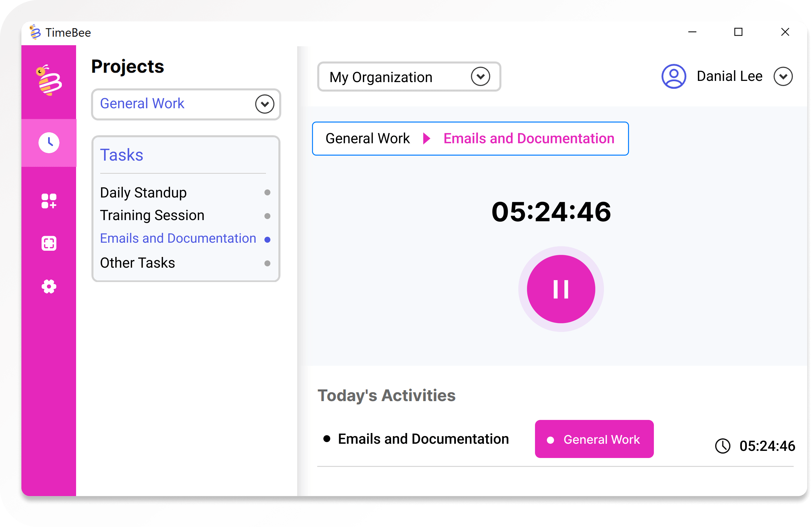Expand the General Work project dropdown
Image resolution: width=812 pixels, height=527 pixels.
pos(265,104)
